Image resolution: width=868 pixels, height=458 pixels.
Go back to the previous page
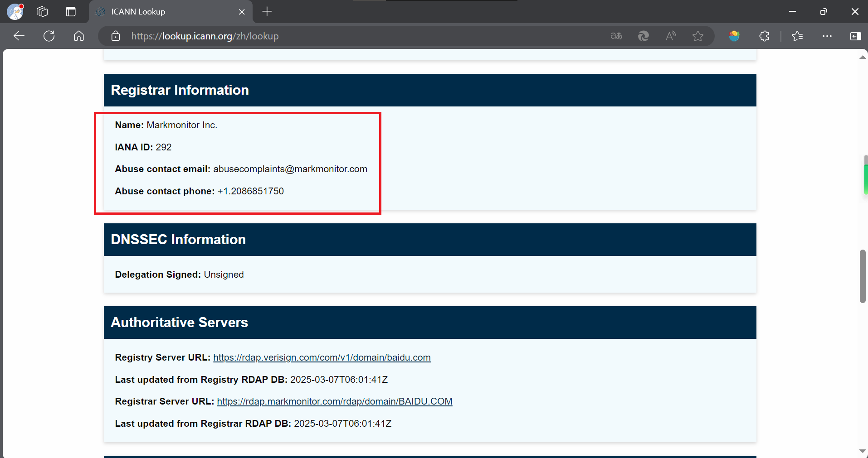(x=19, y=36)
